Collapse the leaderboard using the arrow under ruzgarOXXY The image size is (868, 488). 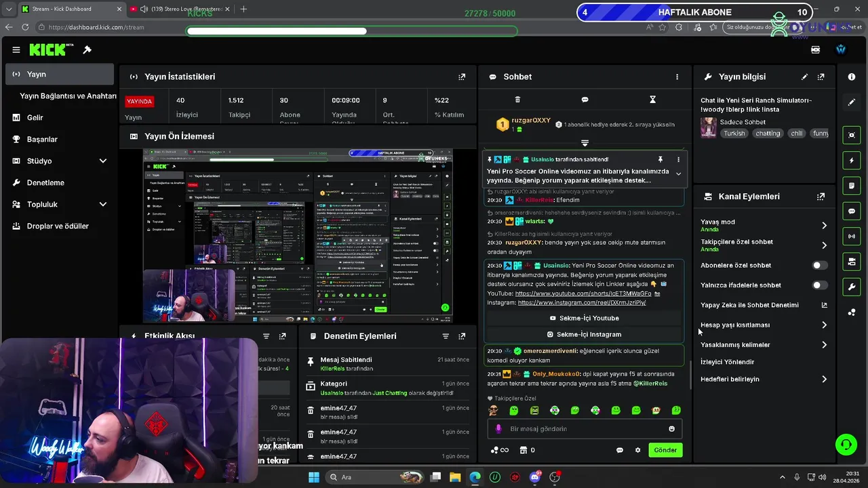point(585,143)
